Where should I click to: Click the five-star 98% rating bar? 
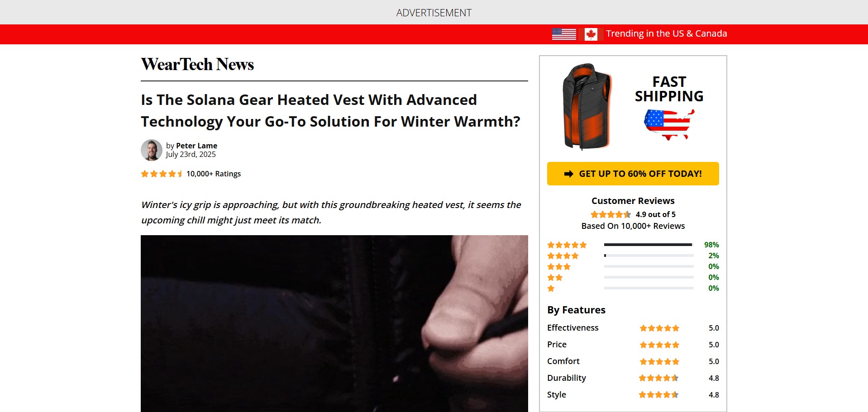click(x=649, y=245)
